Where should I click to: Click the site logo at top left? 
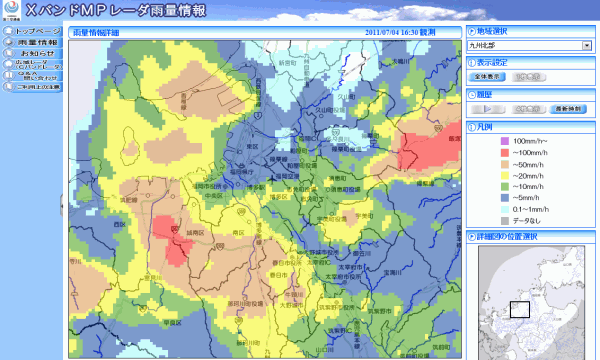[x=11, y=10]
